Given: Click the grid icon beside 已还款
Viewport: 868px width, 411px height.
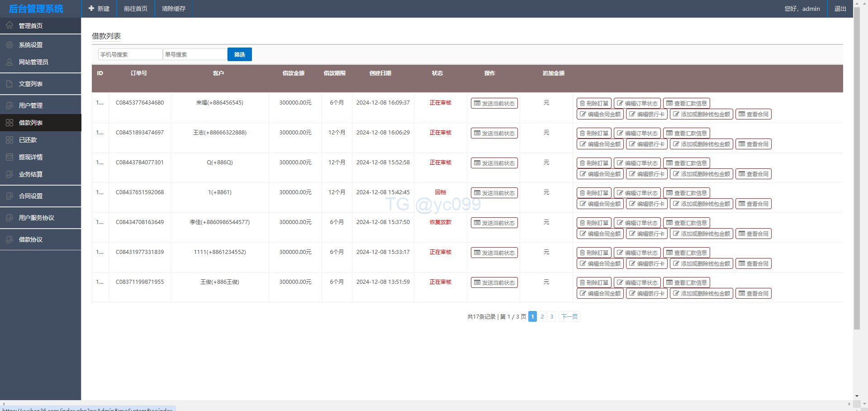Looking at the screenshot, I should [x=9, y=140].
